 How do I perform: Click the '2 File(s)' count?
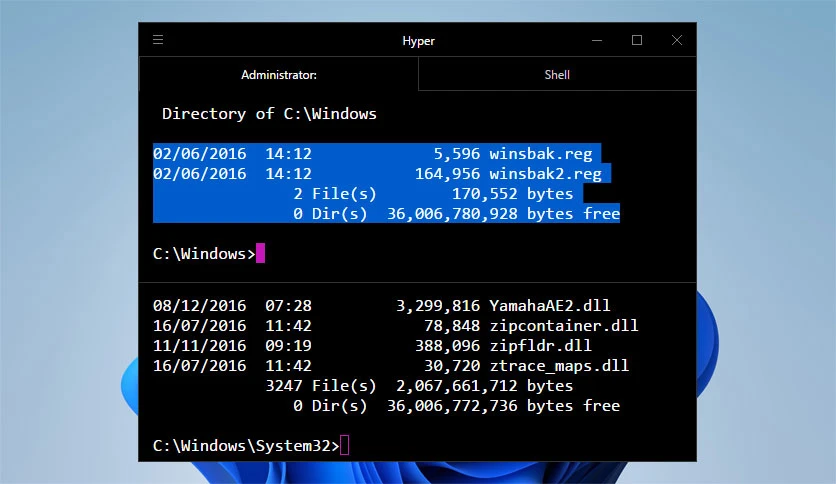click(335, 193)
